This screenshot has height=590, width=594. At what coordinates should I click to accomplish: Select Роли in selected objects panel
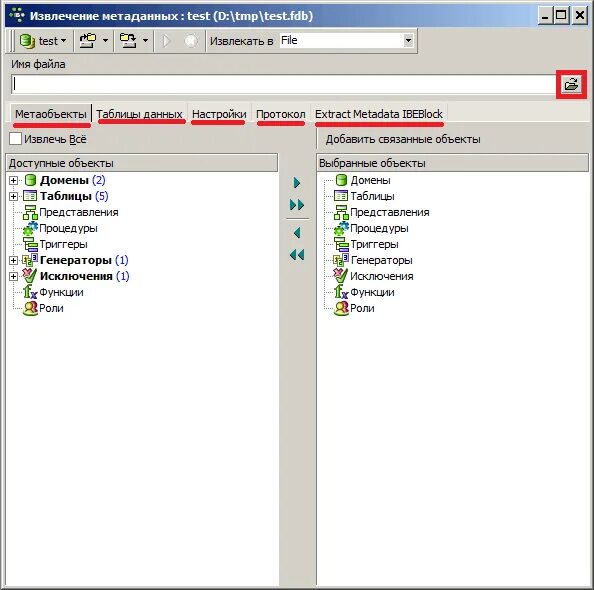tap(362, 308)
